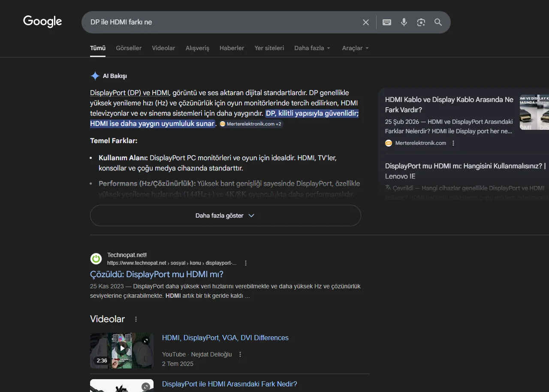Viewport: 549px width, 392px height.
Task: Go to the Yer siteleri tab
Action: point(269,48)
